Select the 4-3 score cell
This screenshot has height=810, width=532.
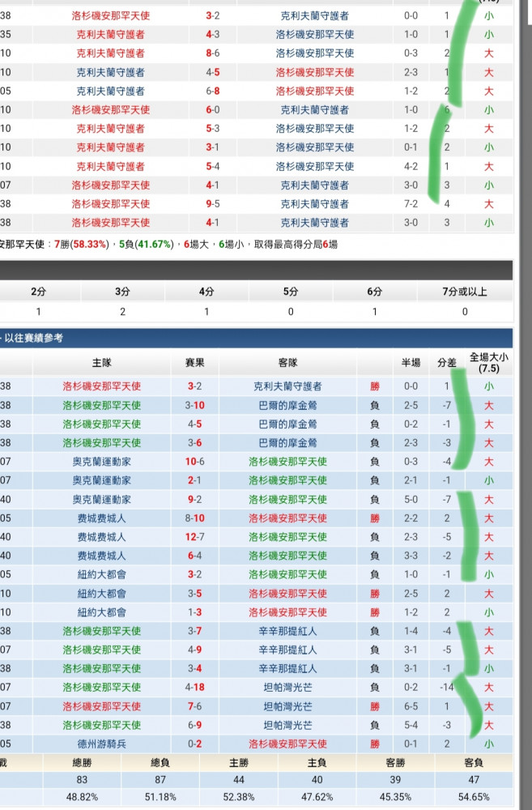[x=213, y=35]
